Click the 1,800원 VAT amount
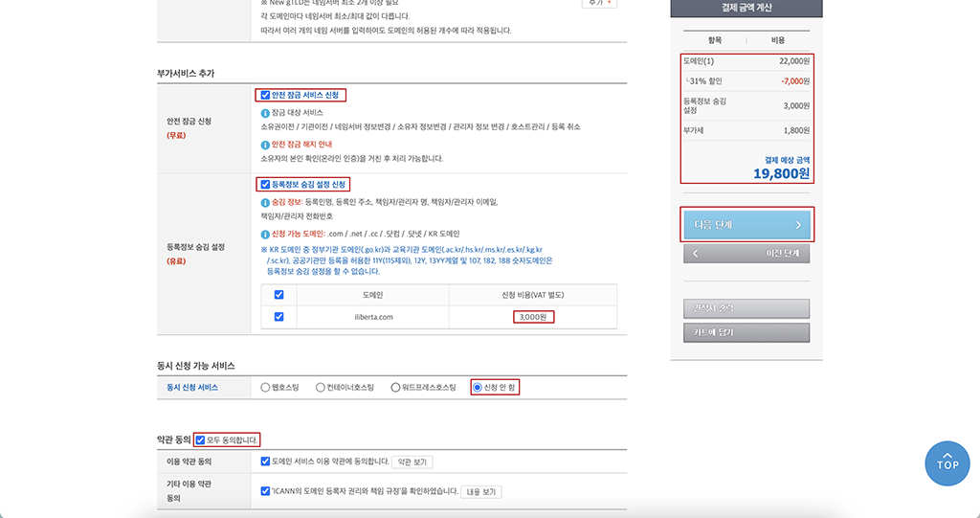980x518 pixels. pyautogui.click(x=796, y=131)
